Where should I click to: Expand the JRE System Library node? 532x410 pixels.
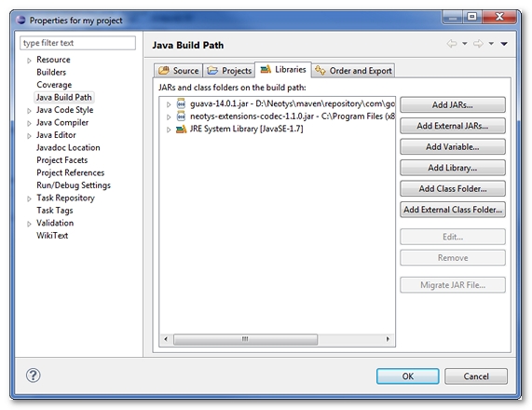(169, 130)
